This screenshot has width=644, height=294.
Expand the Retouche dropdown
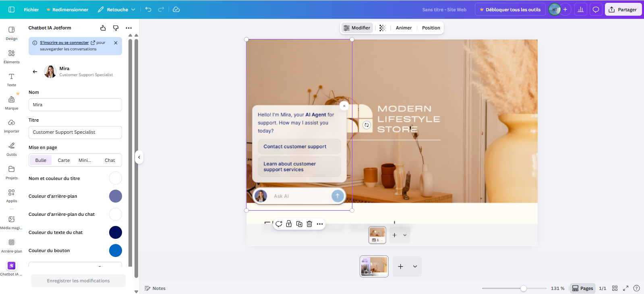[x=116, y=10]
